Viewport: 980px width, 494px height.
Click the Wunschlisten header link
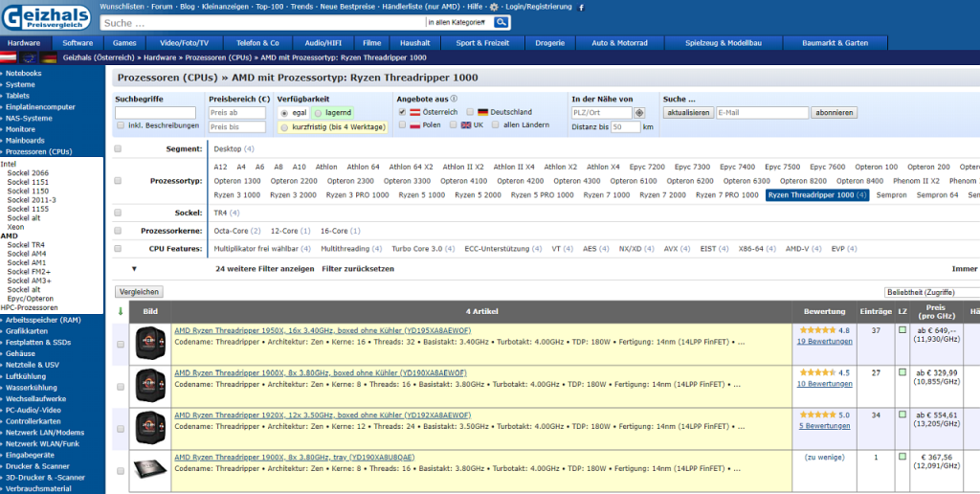click(x=123, y=7)
